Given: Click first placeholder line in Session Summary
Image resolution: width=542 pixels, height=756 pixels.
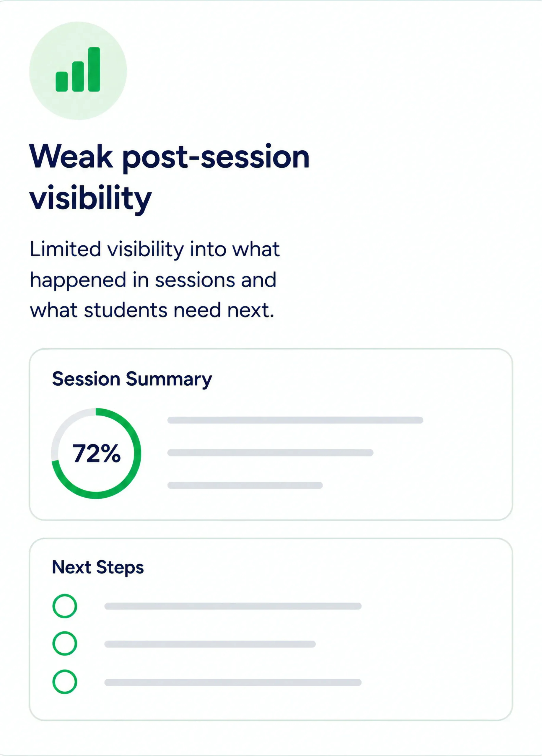Looking at the screenshot, I should [295, 420].
